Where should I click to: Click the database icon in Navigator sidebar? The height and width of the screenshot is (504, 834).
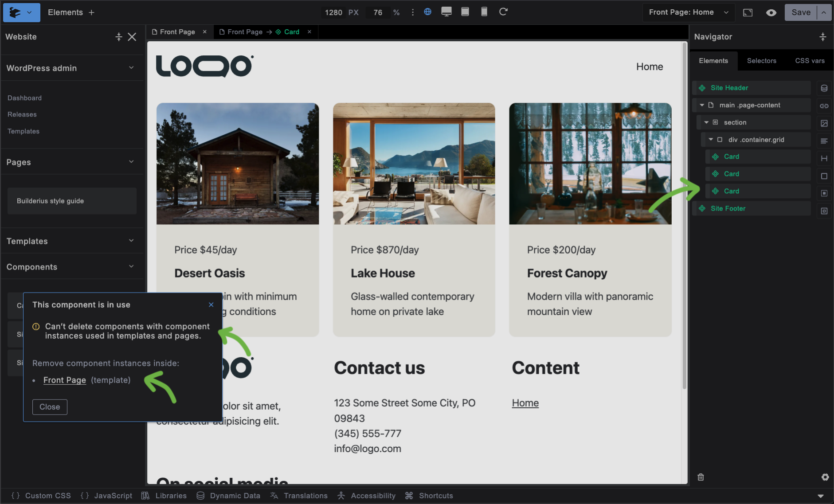click(824, 88)
